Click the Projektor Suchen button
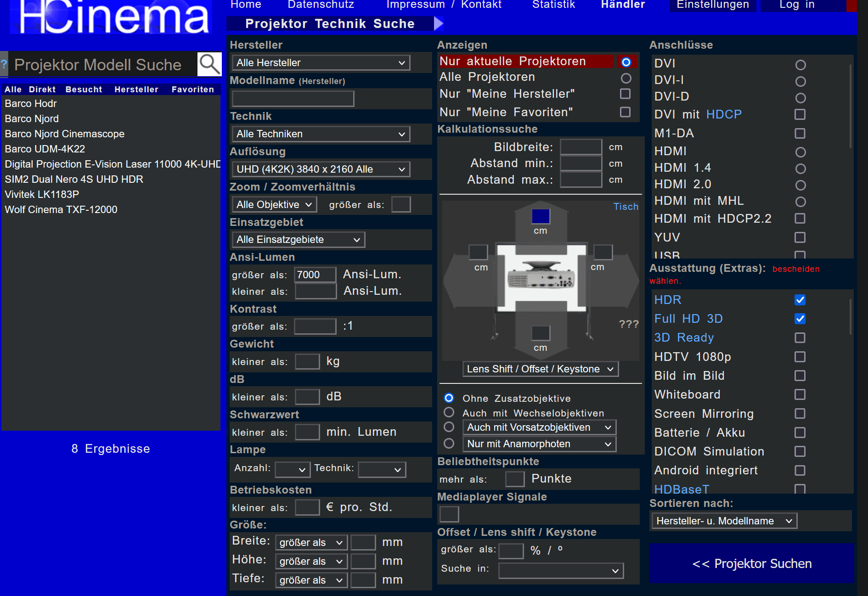This screenshot has height=596, width=868. coord(752,564)
